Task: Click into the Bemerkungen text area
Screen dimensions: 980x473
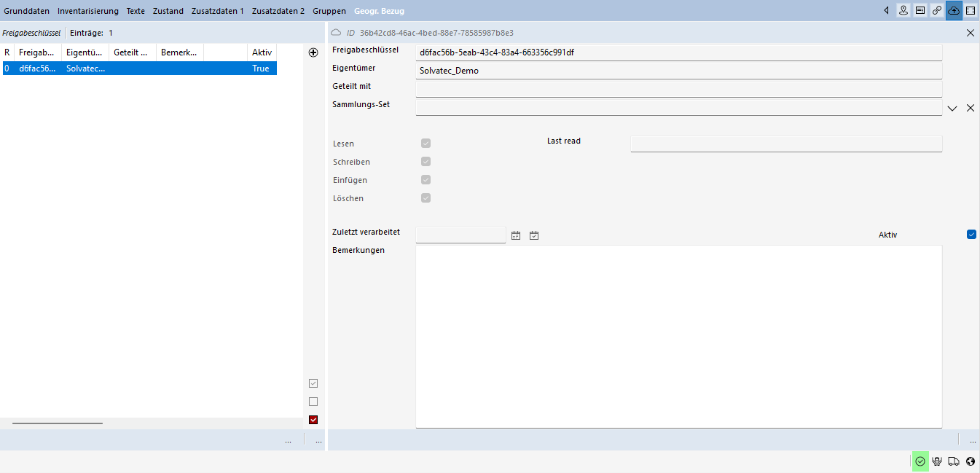Action: pyautogui.click(x=678, y=335)
